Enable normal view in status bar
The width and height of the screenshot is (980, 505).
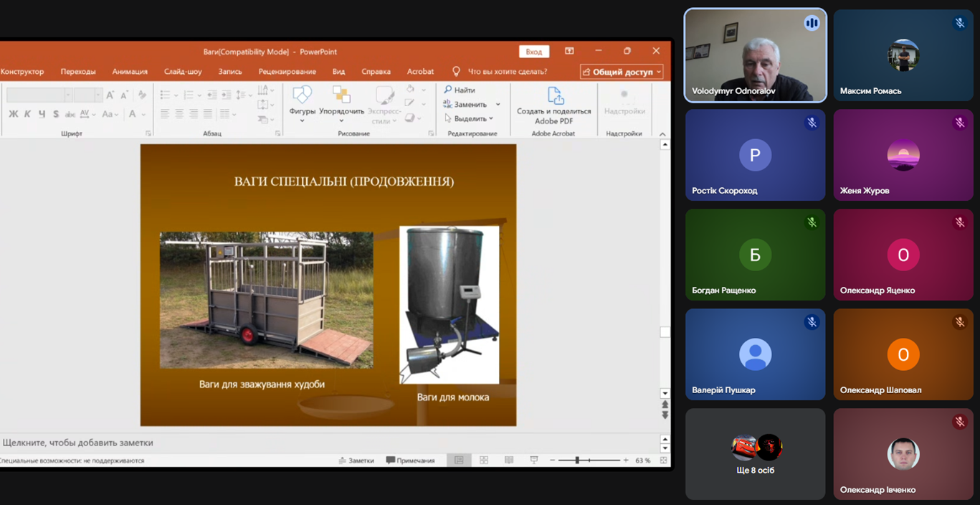click(x=459, y=461)
